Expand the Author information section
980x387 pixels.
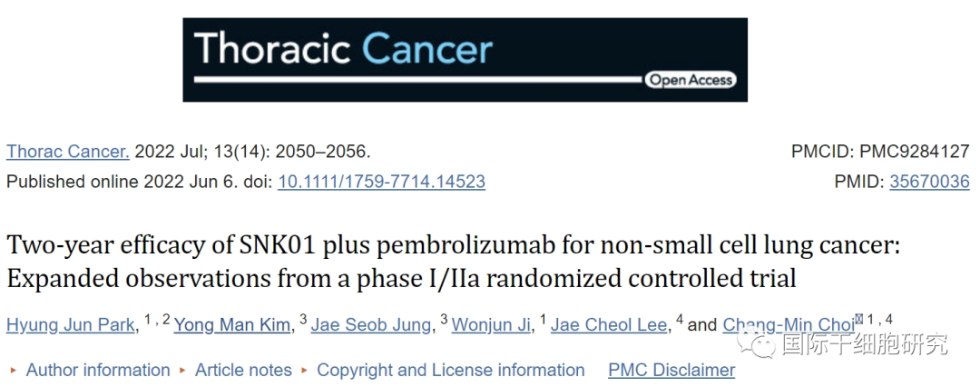tap(97, 370)
